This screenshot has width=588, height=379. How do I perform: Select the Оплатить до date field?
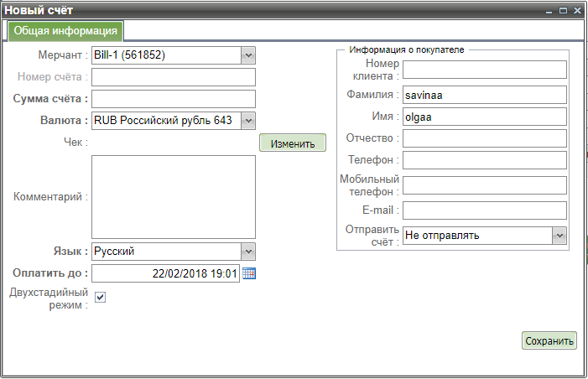165,273
